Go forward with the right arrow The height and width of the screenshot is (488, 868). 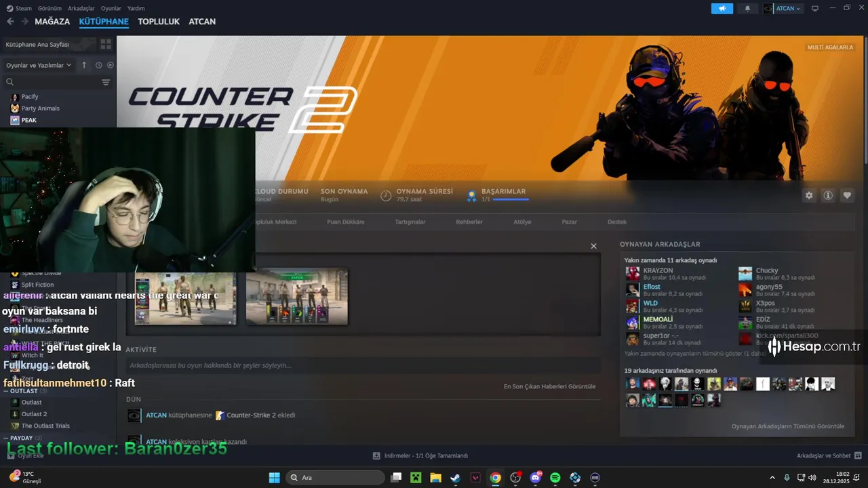24,22
